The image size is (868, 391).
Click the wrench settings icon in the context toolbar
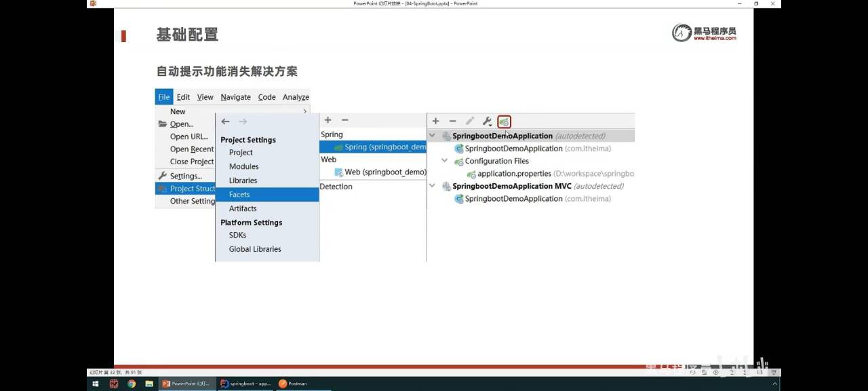(487, 122)
